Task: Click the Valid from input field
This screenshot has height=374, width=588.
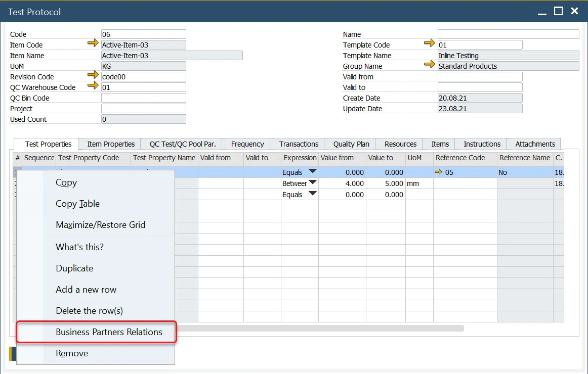Action: (479, 77)
